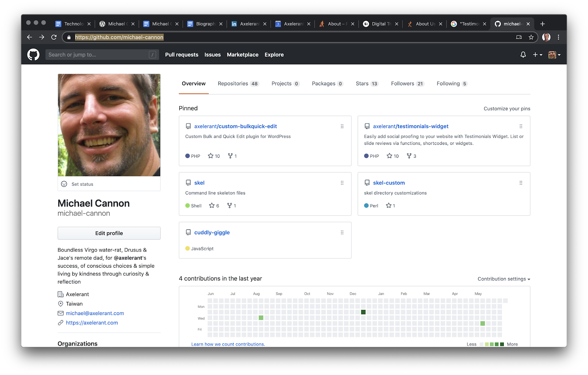Close the michael- GitHub browser tab
The image size is (588, 375).
coord(528,24)
